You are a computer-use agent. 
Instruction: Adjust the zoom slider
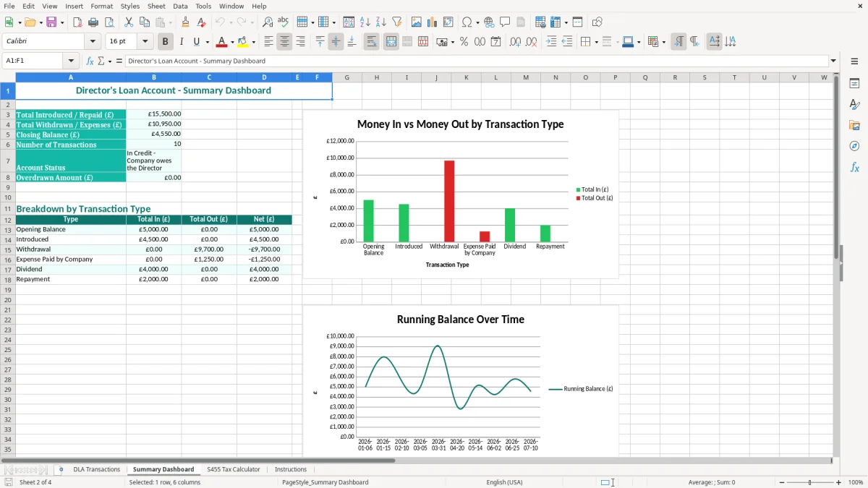click(x=809, y=482)
